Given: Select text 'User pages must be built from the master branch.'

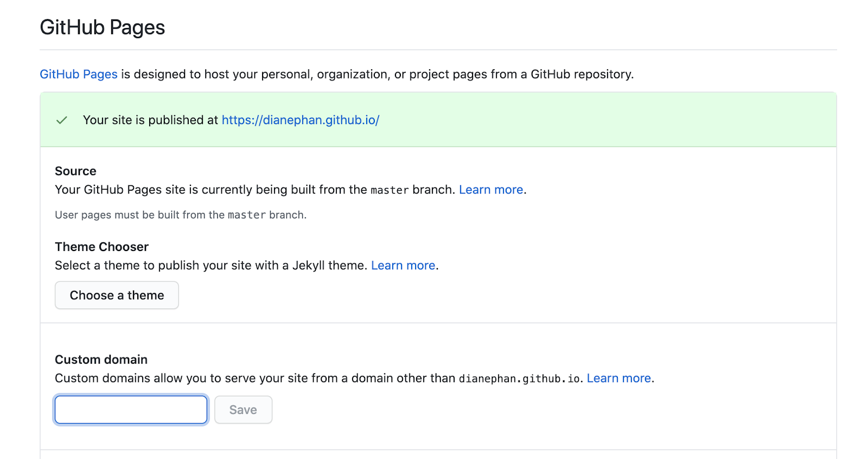Looking at the screenshot, I should (181, 215).
